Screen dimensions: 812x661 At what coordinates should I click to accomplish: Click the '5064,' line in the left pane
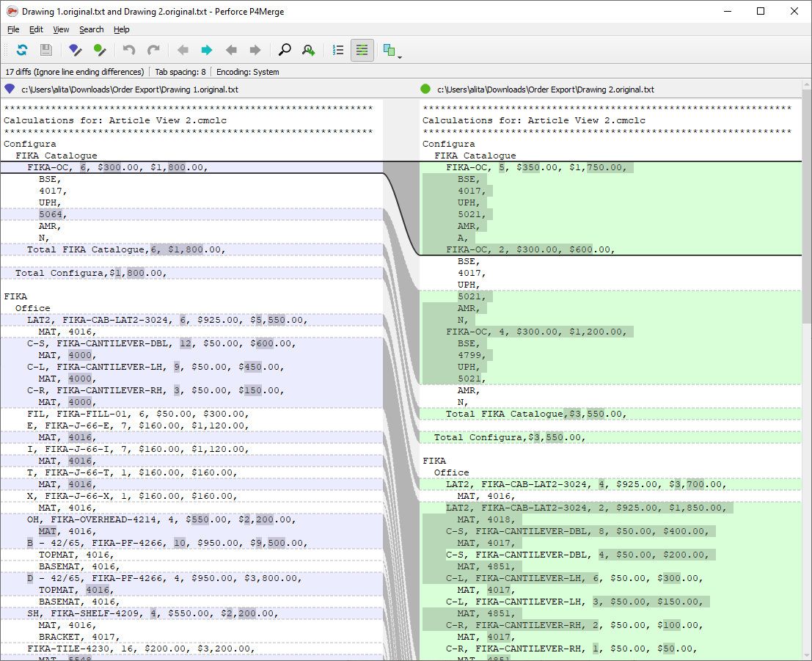pos(53,214)
